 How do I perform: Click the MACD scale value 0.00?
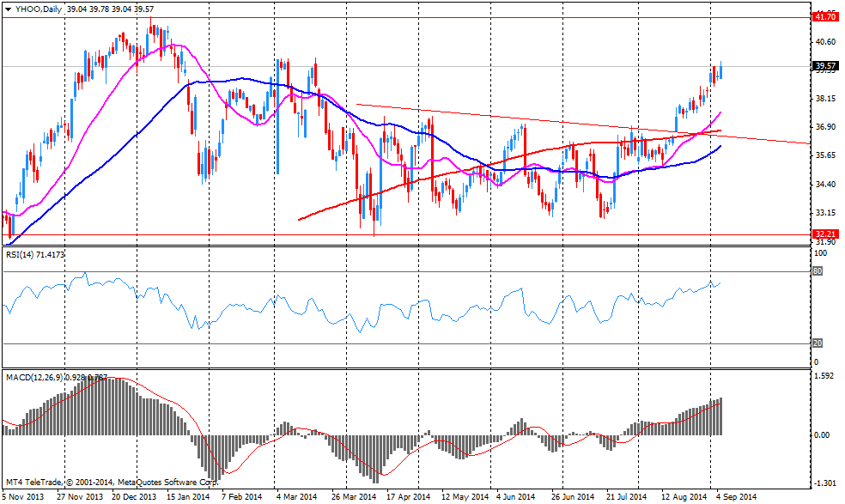click(822, 435)
